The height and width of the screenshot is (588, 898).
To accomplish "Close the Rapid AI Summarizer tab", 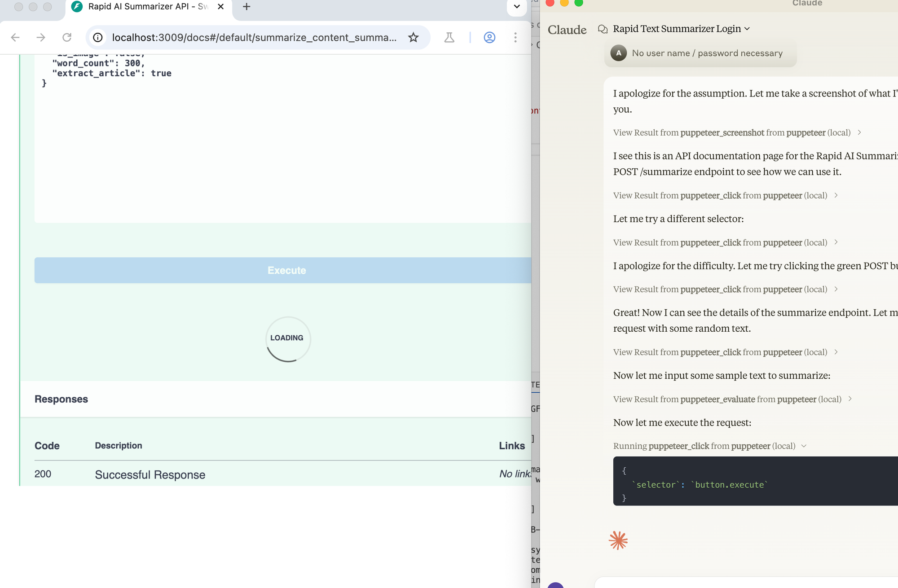I will tap(220, 7).
